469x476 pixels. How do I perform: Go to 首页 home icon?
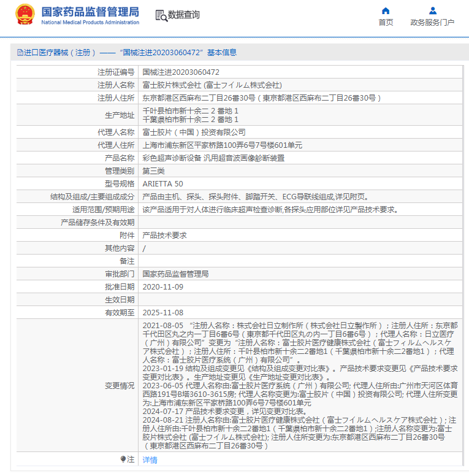[x=386, y=11]
